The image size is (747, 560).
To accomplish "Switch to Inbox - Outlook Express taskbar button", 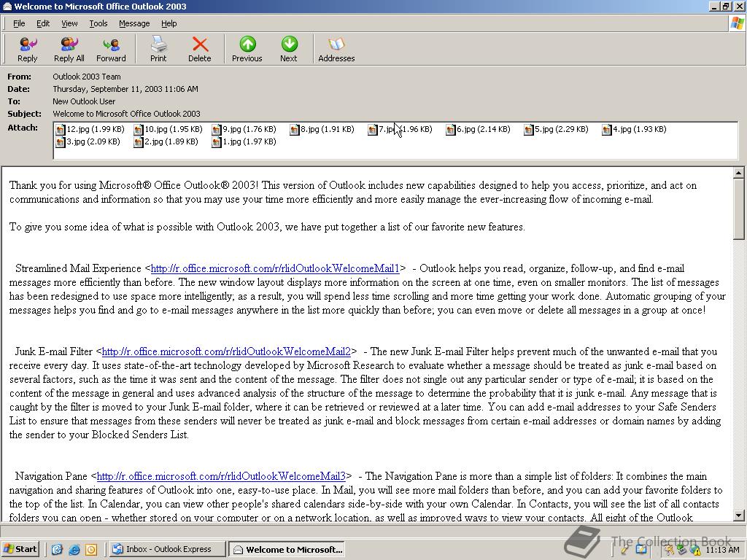I will pos(166,550).
